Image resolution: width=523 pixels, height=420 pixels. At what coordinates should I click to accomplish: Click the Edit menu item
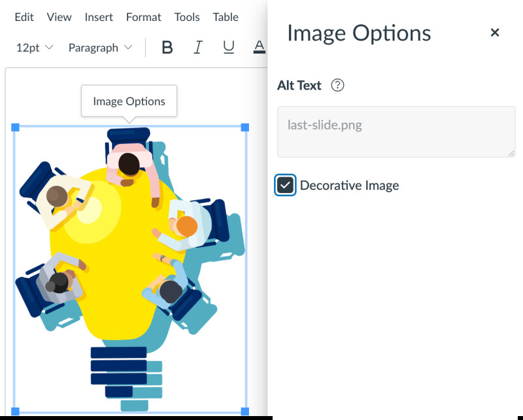point(24,17)
